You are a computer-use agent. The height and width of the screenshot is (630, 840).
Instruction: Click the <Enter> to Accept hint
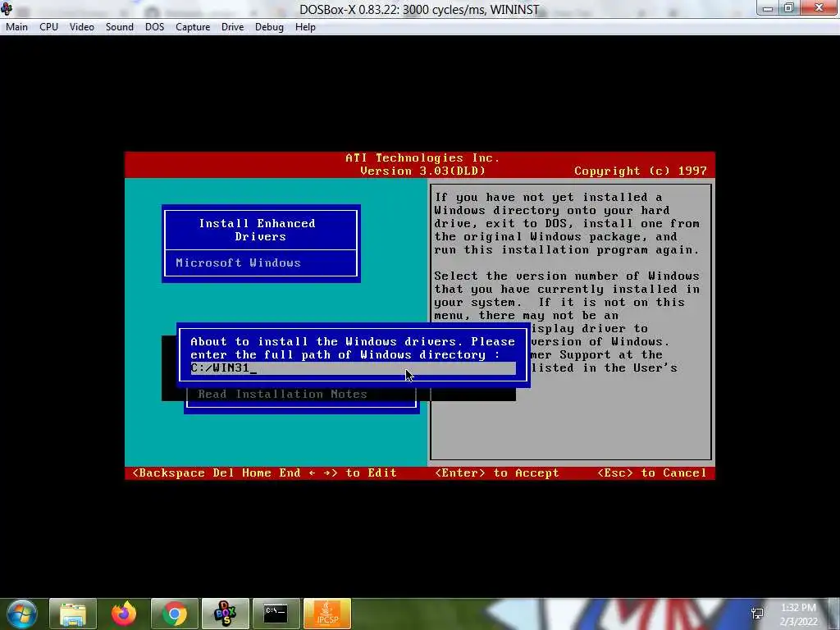pyautogui.click(x=496, y=473)
